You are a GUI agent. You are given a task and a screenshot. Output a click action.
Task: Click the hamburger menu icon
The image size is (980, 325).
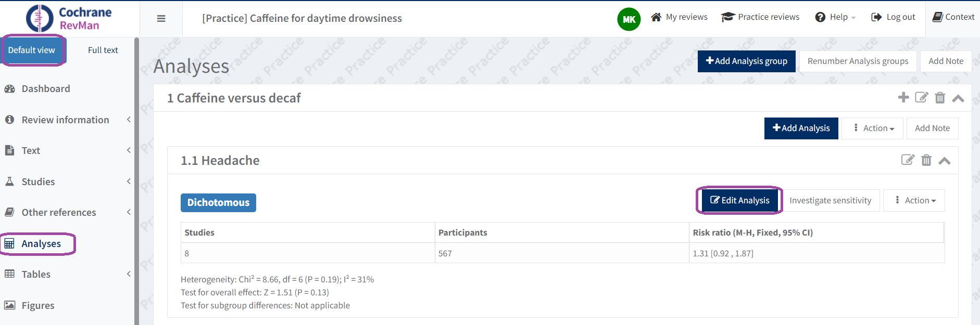[161, 19]
